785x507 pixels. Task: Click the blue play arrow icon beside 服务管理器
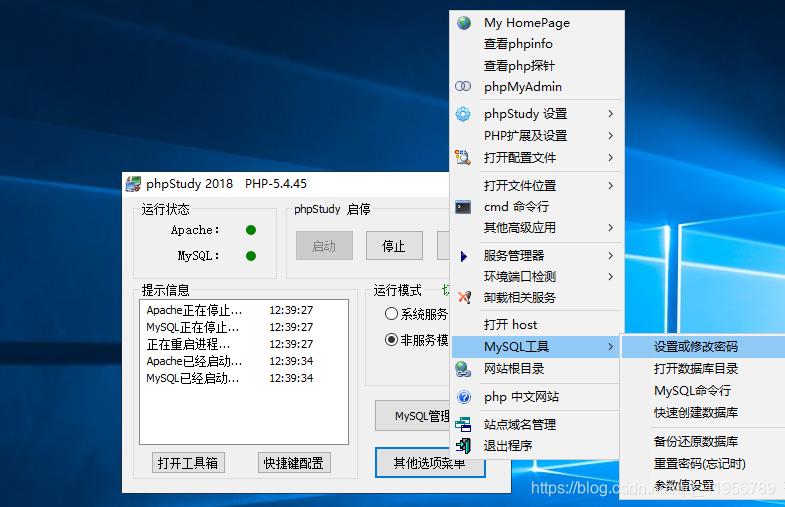(x=464, y=256)
